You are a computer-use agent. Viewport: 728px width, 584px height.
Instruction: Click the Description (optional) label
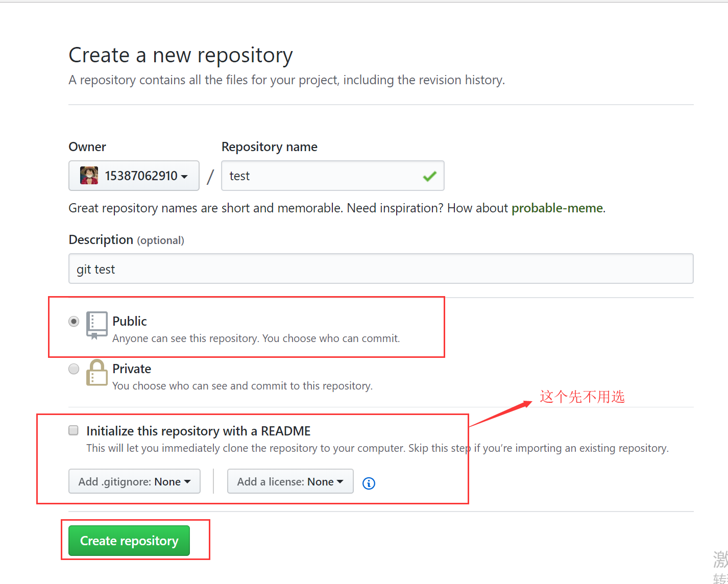pyautogui.click(x=127, y=240)
